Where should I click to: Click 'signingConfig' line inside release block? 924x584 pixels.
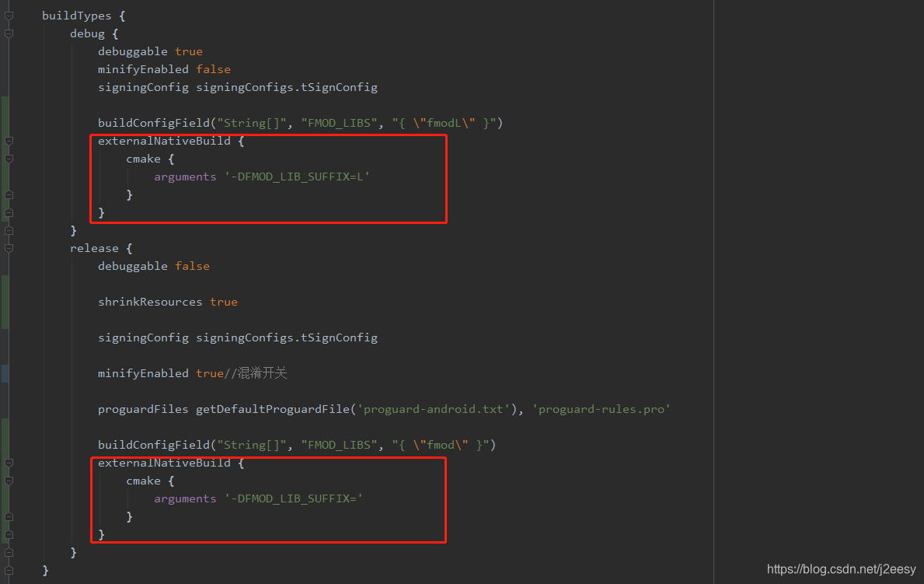(x=238, y=337)
